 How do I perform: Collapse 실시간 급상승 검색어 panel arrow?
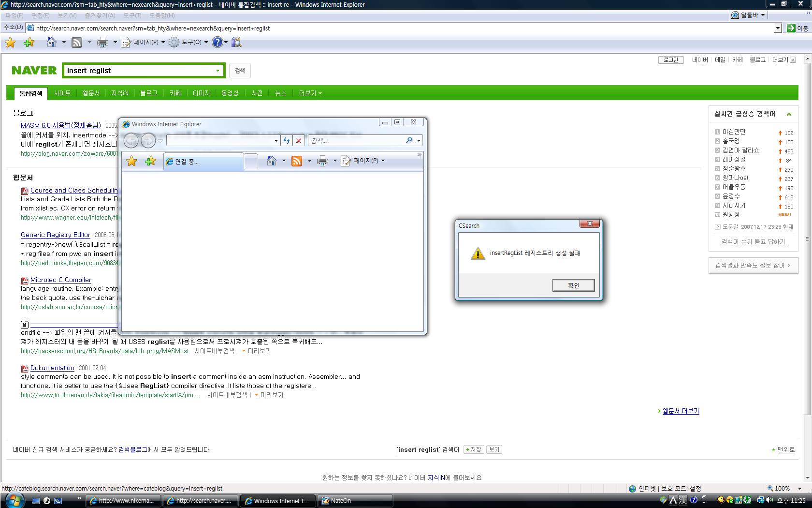(789, 114)
